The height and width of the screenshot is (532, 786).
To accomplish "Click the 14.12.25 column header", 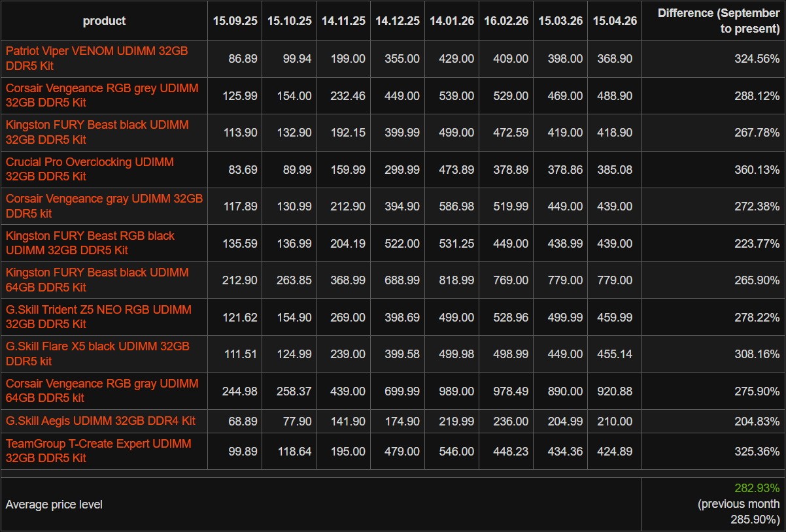I will point(398,21).
